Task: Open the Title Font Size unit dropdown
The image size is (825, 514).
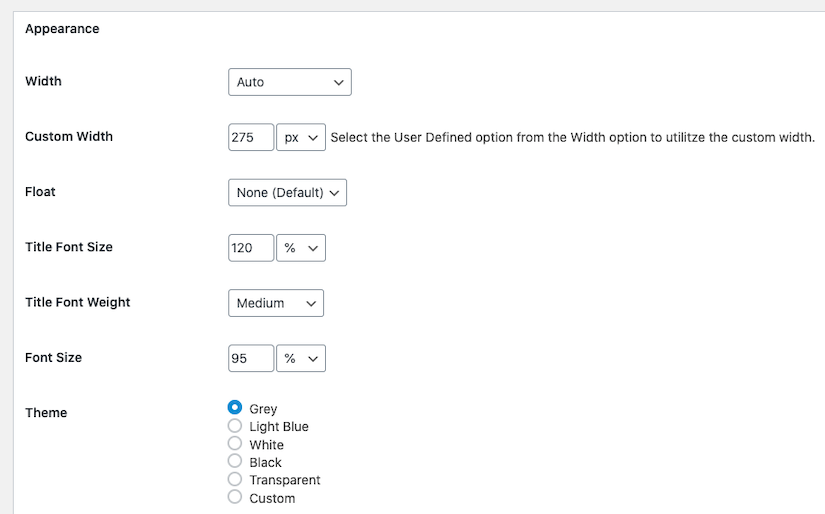Action: (301, 248)
